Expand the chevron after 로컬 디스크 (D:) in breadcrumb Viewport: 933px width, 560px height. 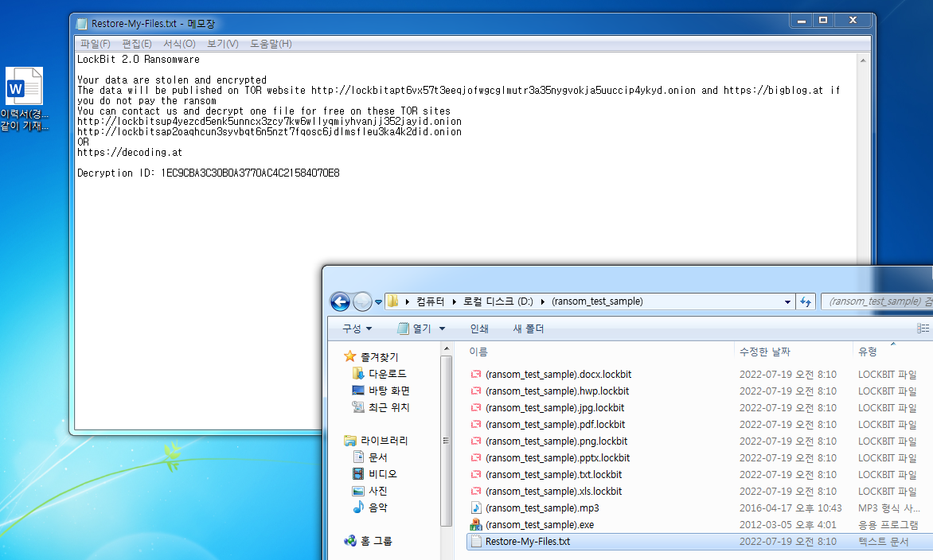click(x=543, y=301)
